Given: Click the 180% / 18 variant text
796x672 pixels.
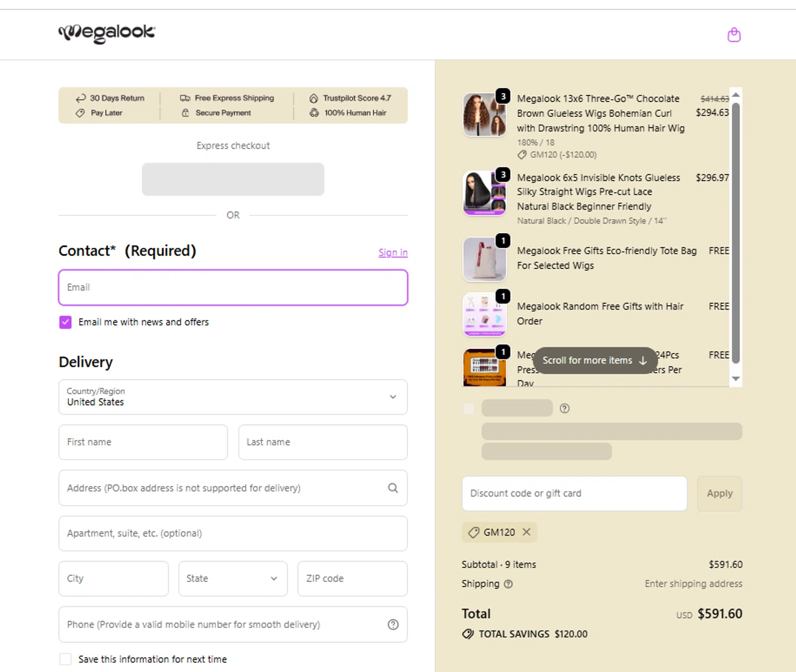Looking at the screenshot, I should [x=536, y=143].
